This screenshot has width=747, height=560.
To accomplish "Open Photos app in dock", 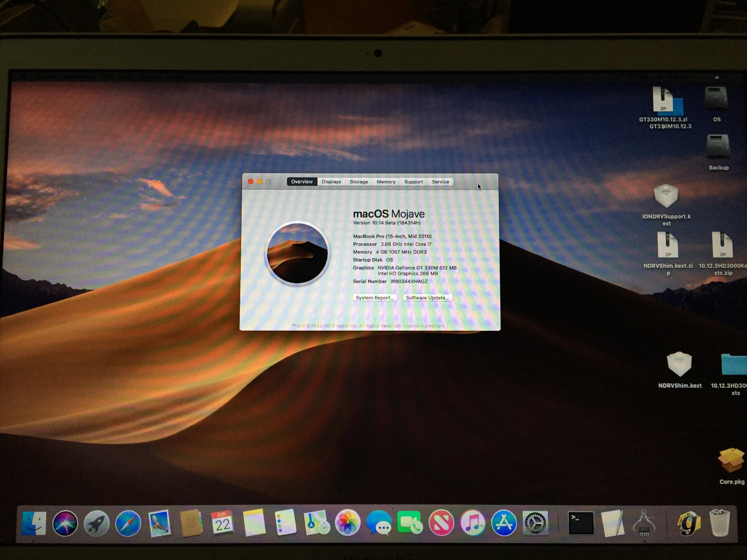I will coord(347,522).
